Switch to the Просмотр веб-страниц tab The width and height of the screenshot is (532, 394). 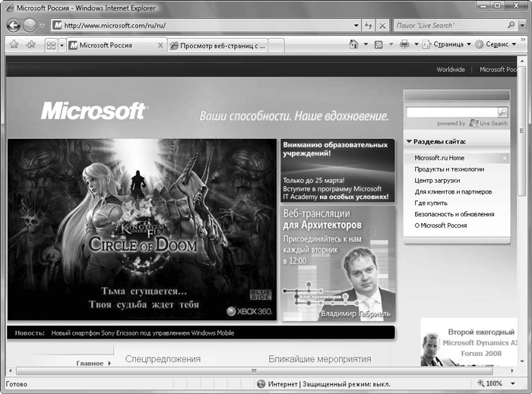pyautogui.click(x=218, y=46)
